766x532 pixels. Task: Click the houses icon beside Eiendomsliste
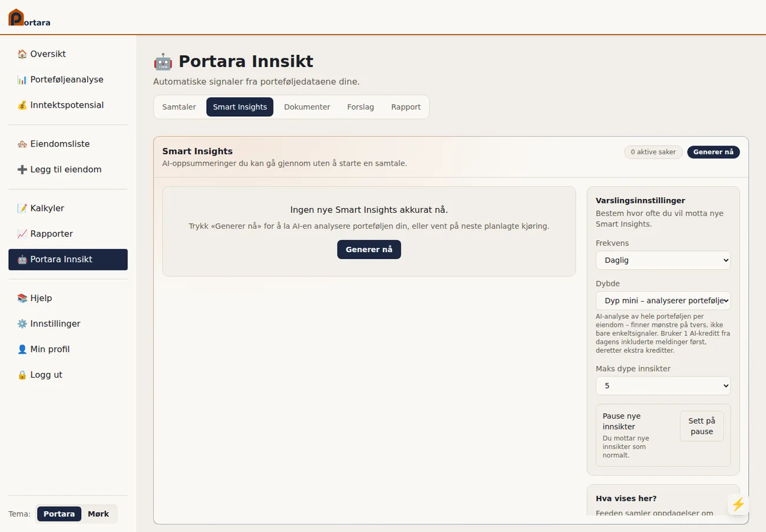(22, 144)
